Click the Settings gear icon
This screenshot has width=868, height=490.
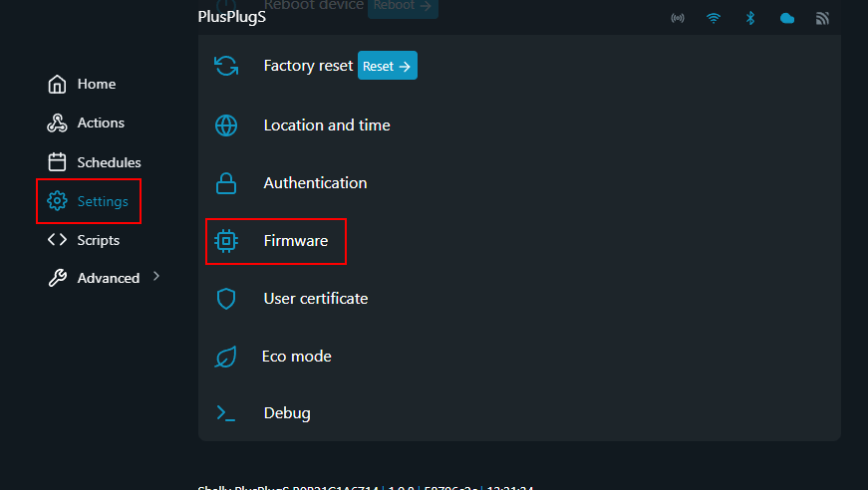(x=58, y=201)
